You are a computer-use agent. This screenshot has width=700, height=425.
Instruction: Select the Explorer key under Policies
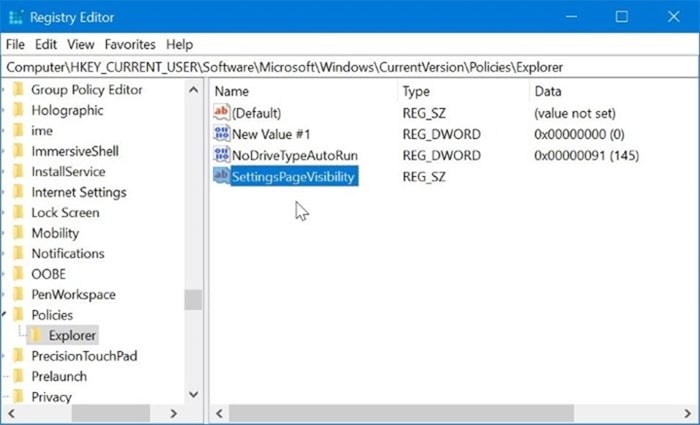72,336
